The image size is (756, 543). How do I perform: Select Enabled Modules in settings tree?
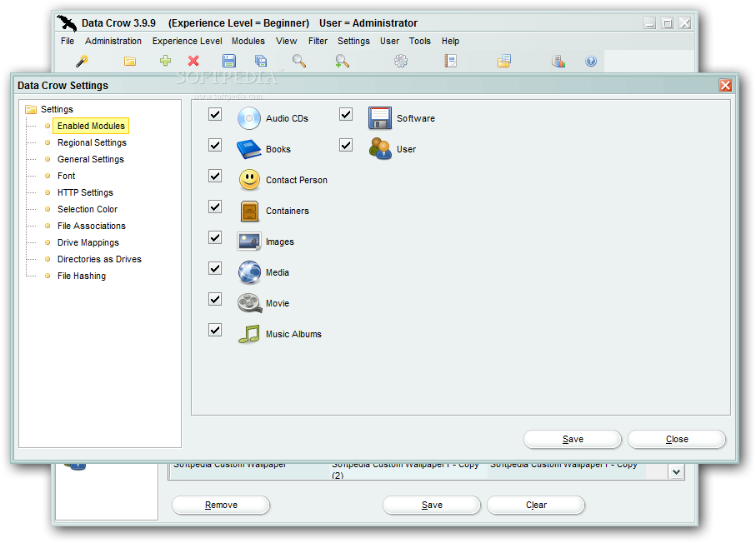(x=91, y=126)
